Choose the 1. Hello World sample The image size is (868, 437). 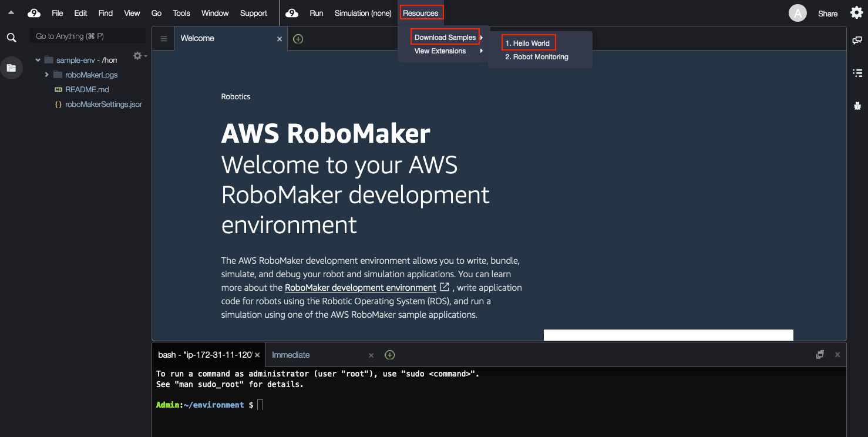tap(528, 43)
